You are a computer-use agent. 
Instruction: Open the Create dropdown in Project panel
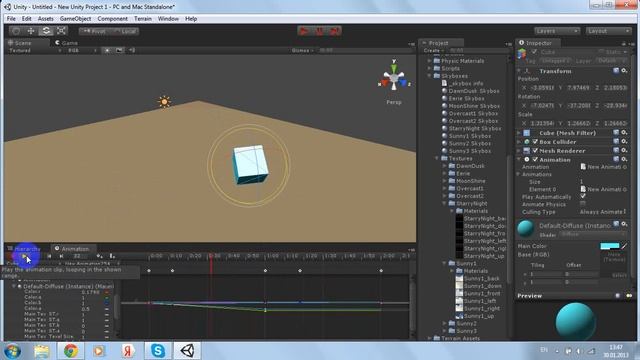pyautogui.click(x=433, y=51)
